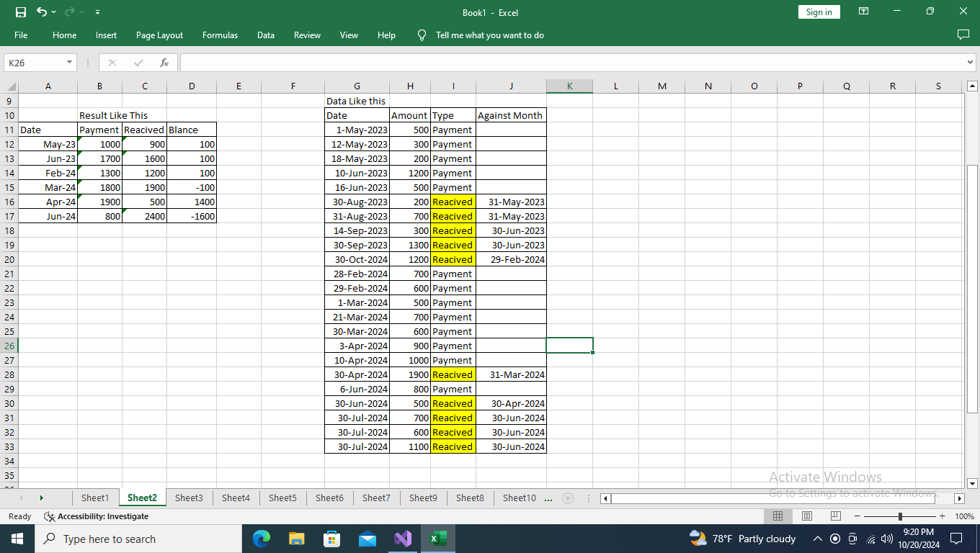Click the Data Like this cell

pos(356,101)
